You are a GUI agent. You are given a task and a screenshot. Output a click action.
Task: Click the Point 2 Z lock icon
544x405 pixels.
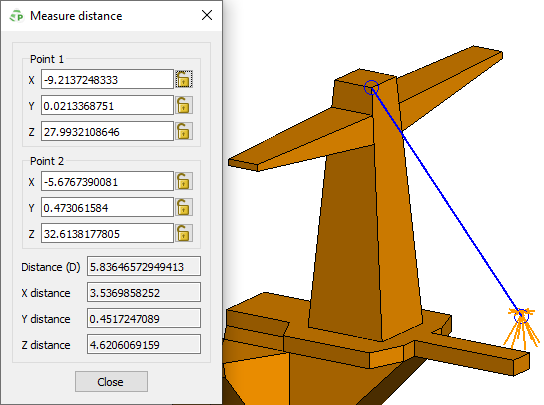[184, 233]
